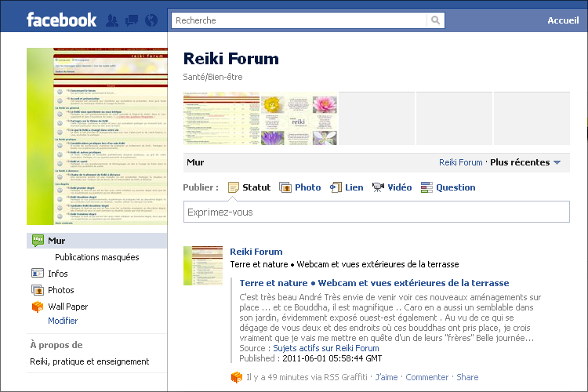The width and height of the screenshot is (588, 392).
Task: Click J'aime on the post
Action: [x=387, y=377]
